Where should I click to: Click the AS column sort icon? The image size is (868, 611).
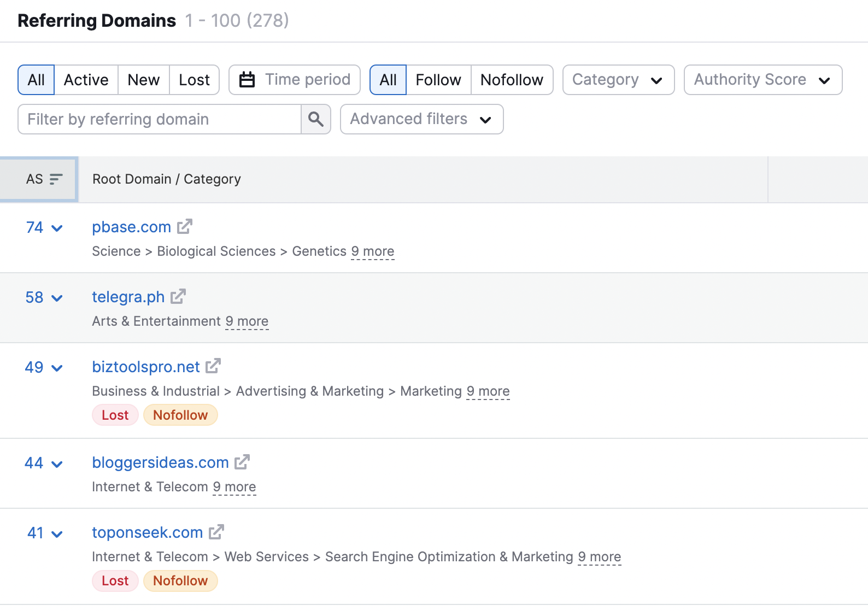[x=56, y=179]
